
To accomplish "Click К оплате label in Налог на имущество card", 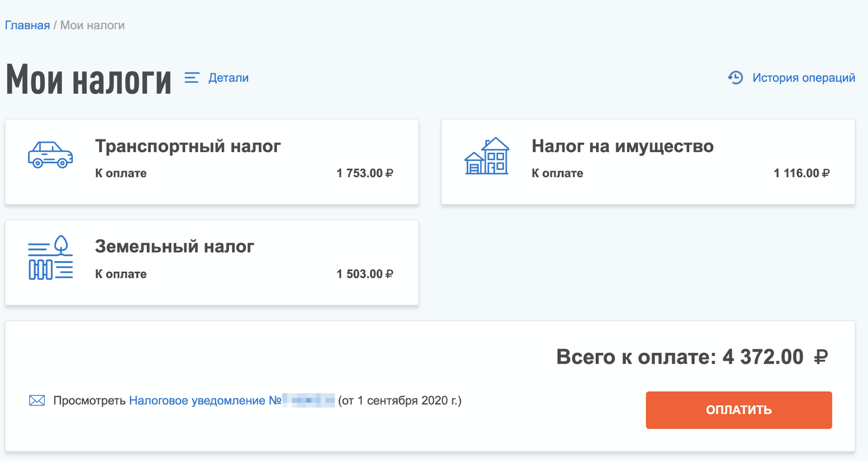I will tap(558, 173).
